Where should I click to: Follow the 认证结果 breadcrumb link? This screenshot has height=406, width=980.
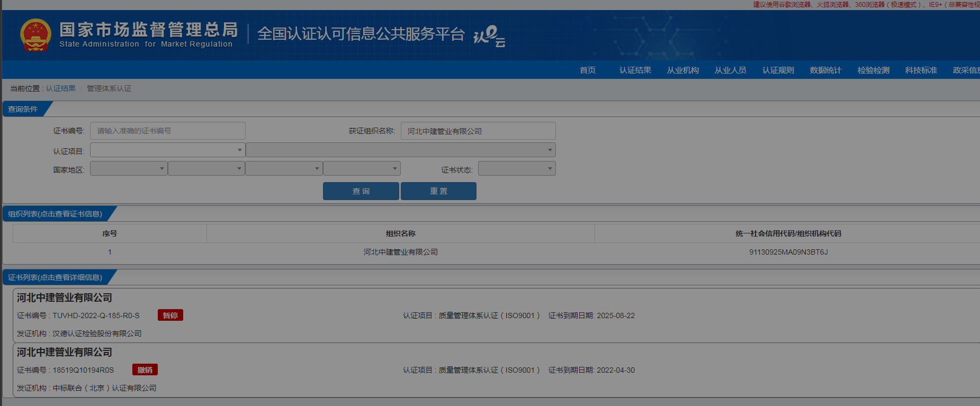(x=61, y=88)
